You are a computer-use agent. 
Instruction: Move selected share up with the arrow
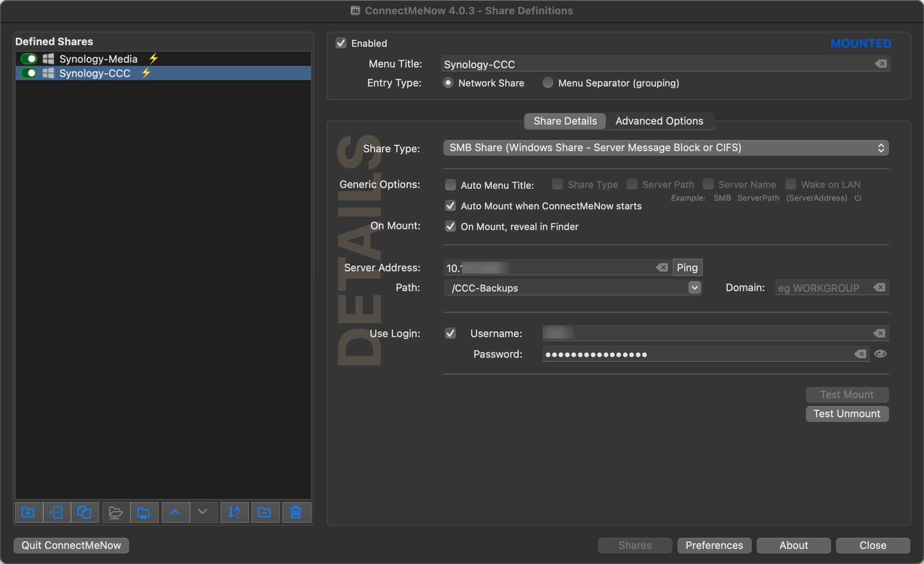click(x=175, y=512)
